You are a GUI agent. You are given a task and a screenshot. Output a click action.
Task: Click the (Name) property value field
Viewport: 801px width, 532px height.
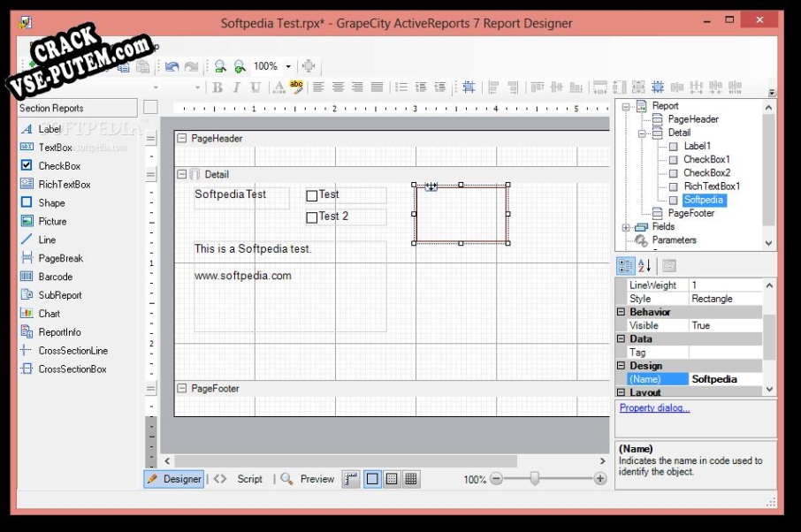(726, 379)
